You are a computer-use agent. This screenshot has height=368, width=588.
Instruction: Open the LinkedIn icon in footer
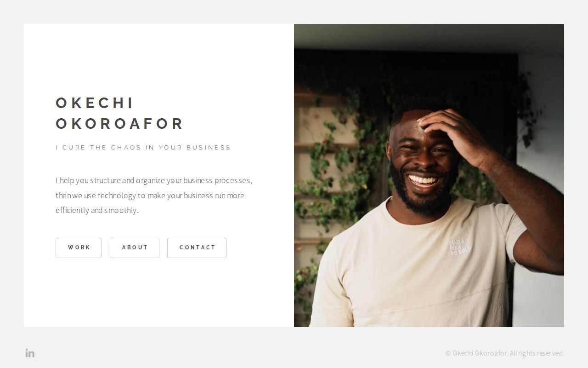coord(30,353)
